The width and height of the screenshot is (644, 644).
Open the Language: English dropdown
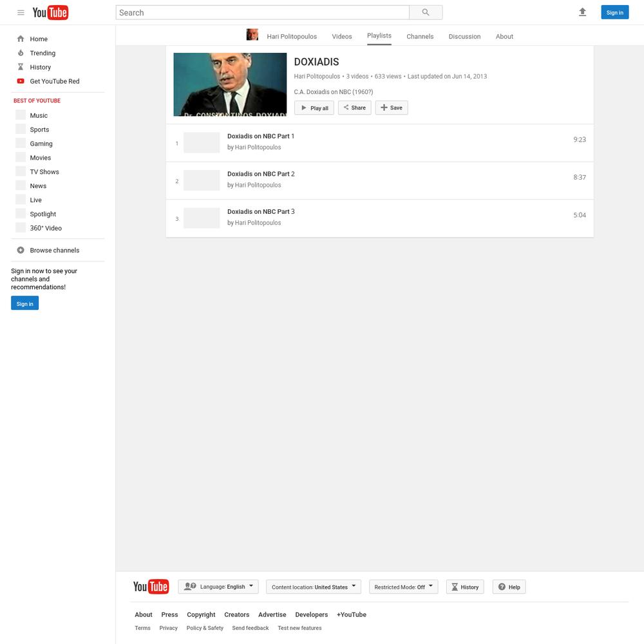[218, 587]
